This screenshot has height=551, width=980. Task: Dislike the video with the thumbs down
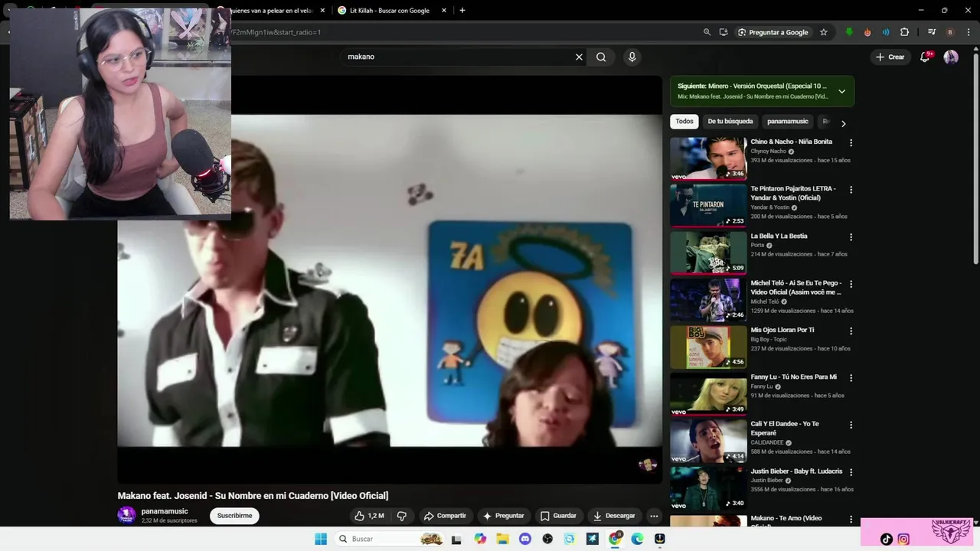(x=401, y=516)
